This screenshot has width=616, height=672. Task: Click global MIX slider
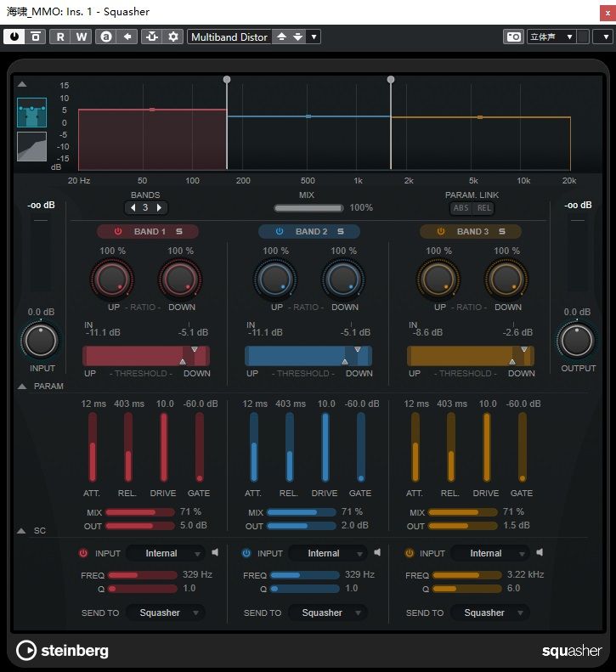[x=308, y=208]
